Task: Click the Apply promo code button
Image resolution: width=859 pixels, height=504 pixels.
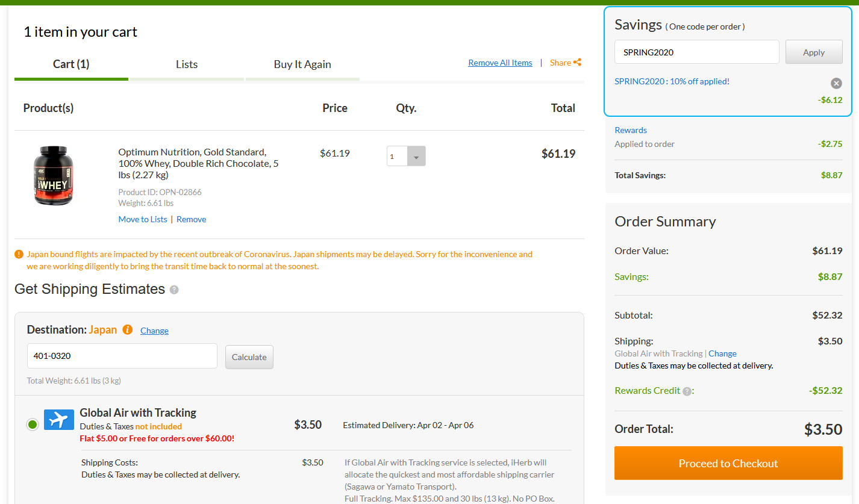Action: point(814,52)
